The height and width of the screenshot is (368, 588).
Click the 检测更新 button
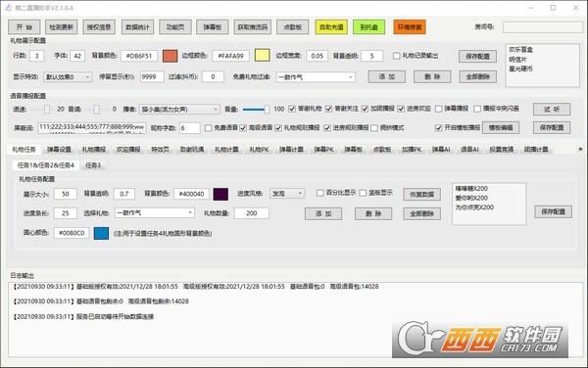point(62,27)
